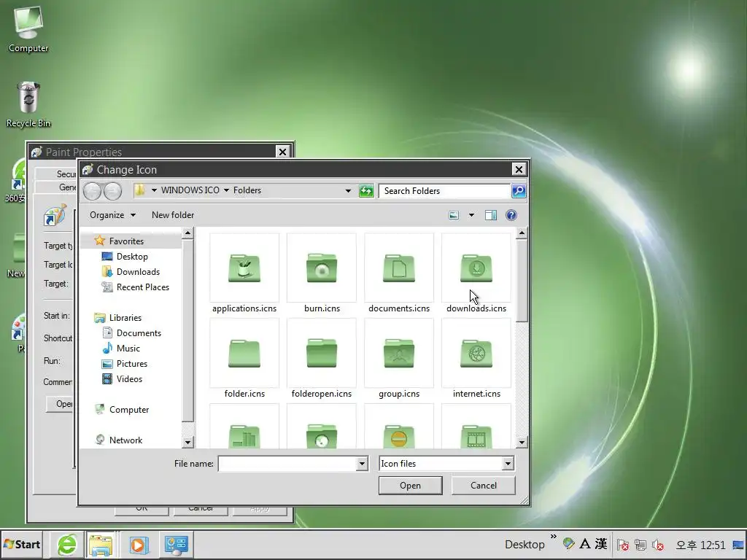The image size is (747, 560).
Task: Click the 漢 input mode indicator
Action: (601, 543)
